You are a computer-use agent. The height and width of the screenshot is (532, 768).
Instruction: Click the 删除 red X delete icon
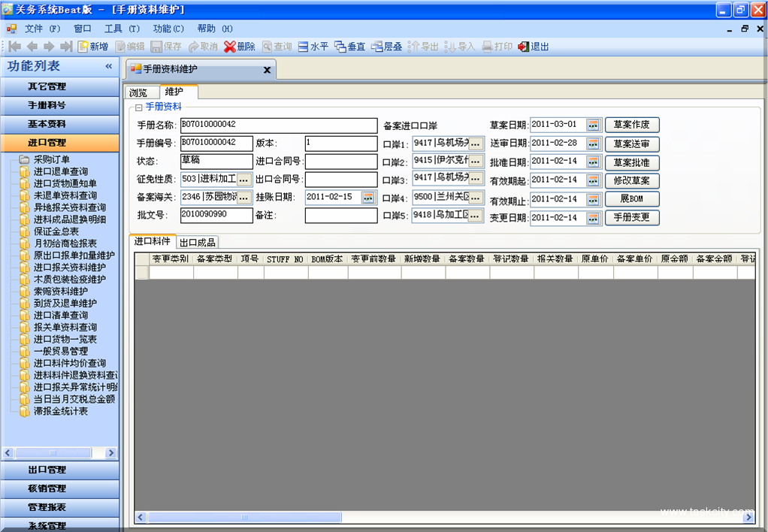(x=230, y=47)
